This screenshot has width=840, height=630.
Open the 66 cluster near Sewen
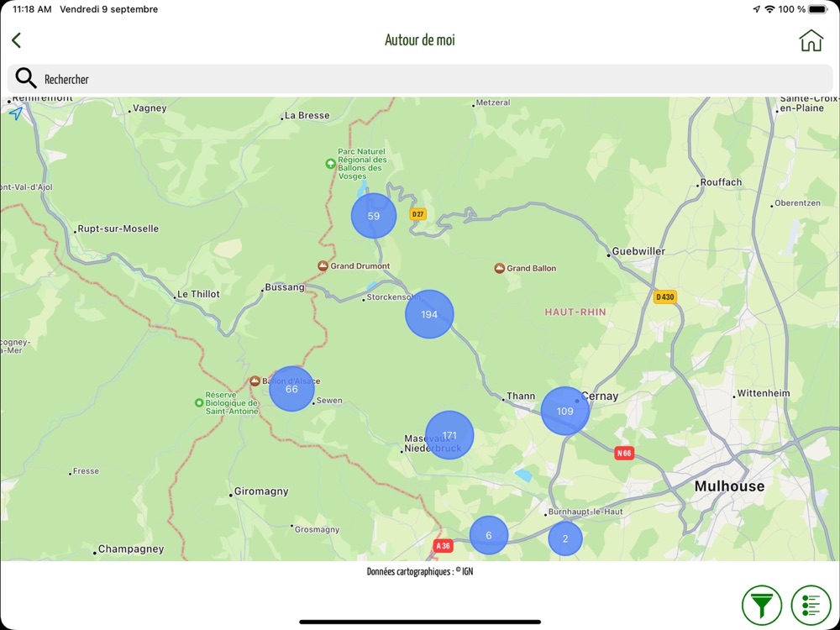tap(291, 389)
